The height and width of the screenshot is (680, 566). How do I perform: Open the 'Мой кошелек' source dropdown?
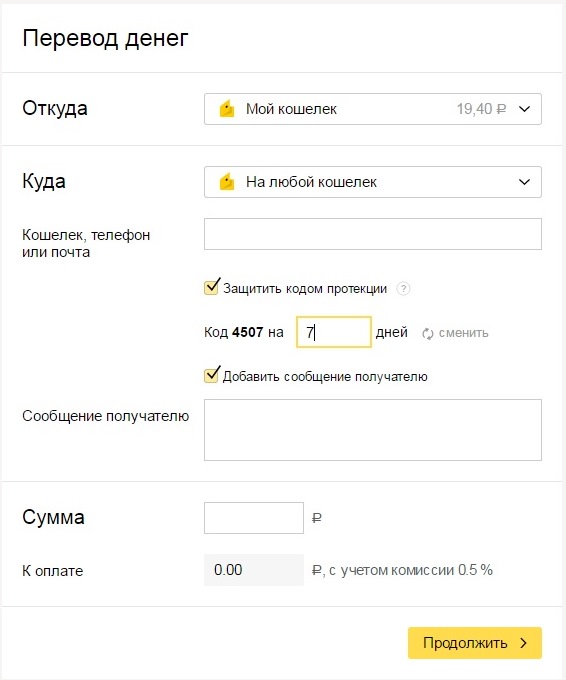click(373, 109)
